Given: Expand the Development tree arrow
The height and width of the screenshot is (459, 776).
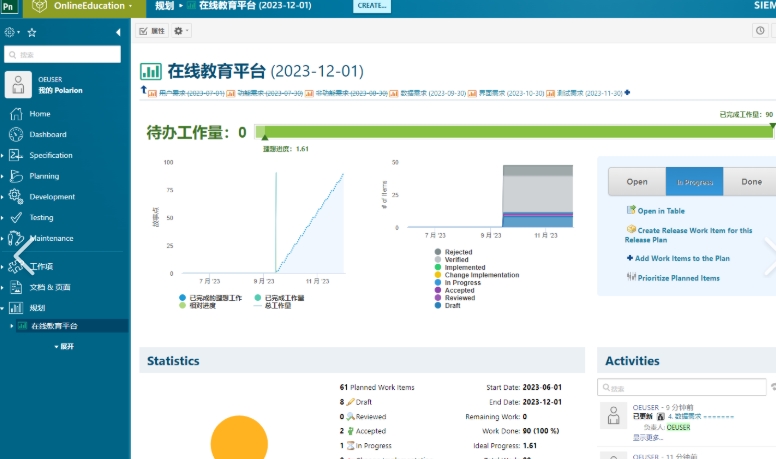Looking at the screenshot, I should (2, 197).
